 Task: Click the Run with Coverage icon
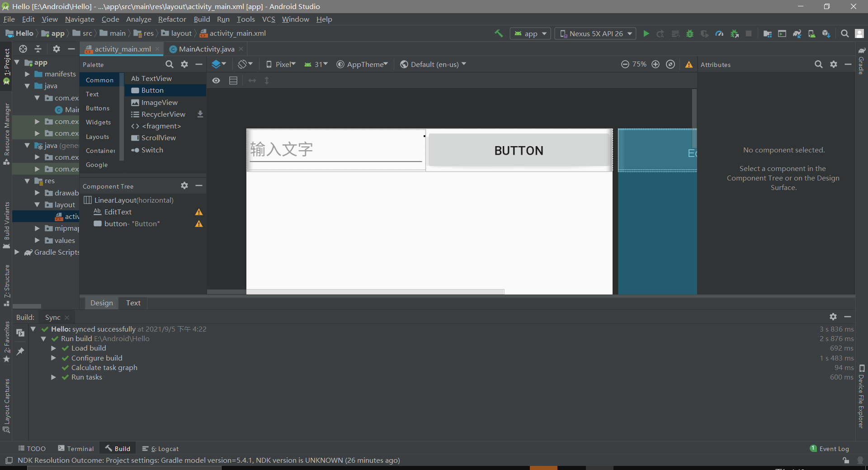pos(704,33)
